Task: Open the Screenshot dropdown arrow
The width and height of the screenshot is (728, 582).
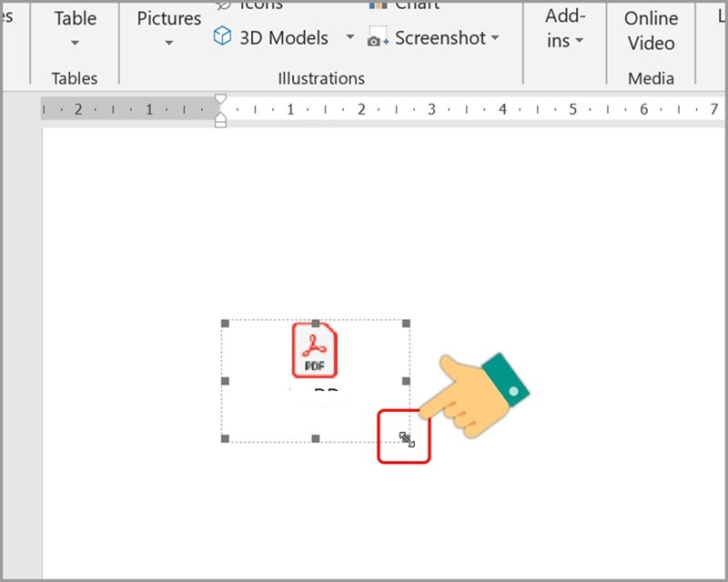Action: click(x=495, y=38)
